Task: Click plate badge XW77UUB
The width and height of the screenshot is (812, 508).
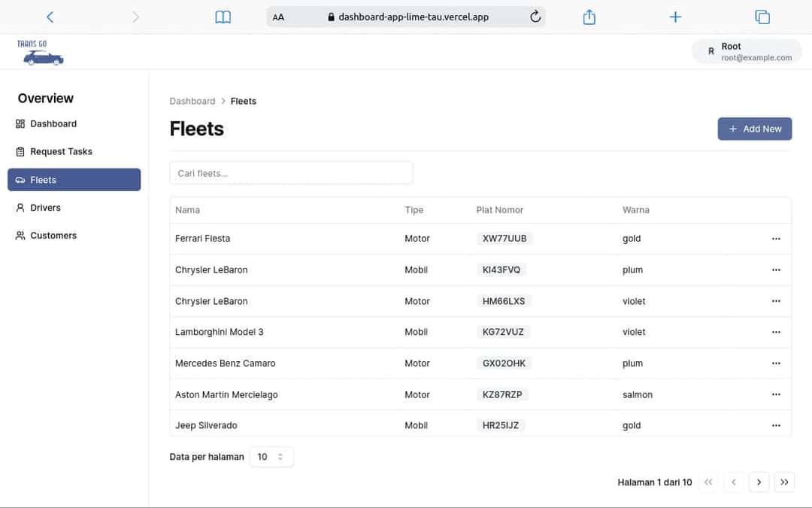Action: click(x=504, y=239)
